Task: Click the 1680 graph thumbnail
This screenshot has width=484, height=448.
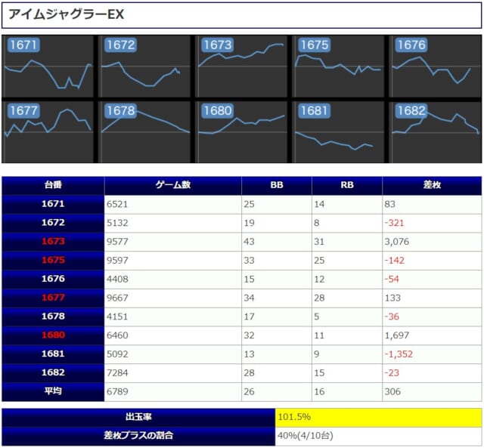Action: (242, 131)
